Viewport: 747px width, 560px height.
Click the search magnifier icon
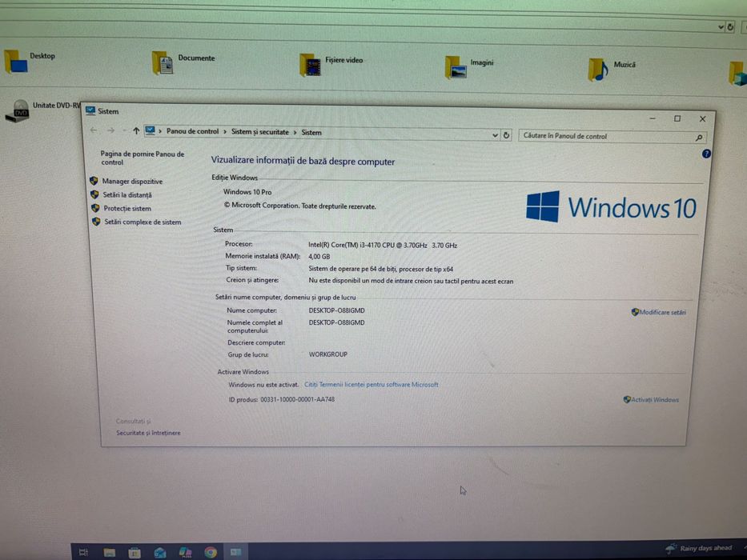point(698,138)
